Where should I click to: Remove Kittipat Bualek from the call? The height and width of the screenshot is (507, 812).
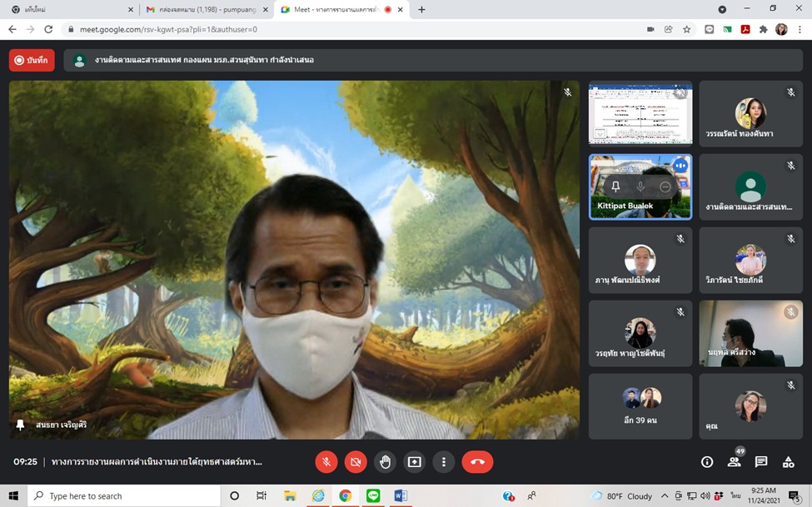665,187
